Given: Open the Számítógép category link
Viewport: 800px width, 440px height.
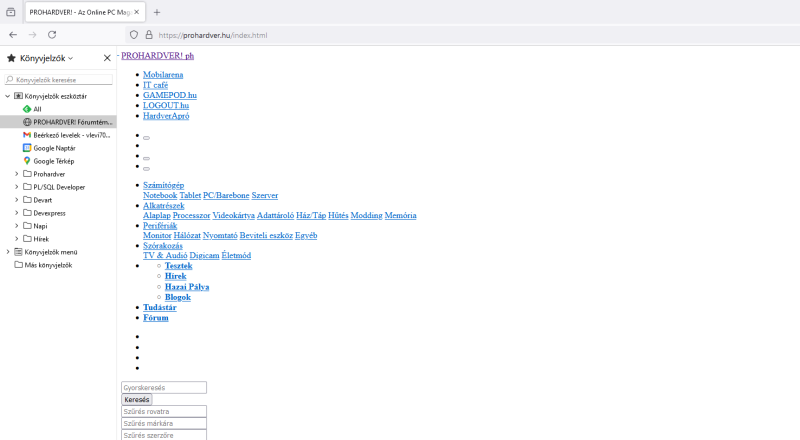Looking at the screenshot, I should [x=163, y=185].
